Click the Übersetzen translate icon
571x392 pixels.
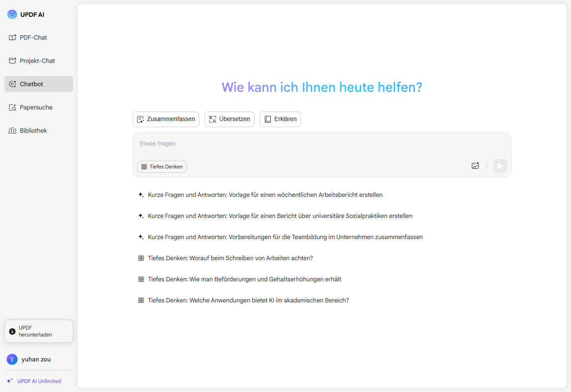tap(213, 119)
